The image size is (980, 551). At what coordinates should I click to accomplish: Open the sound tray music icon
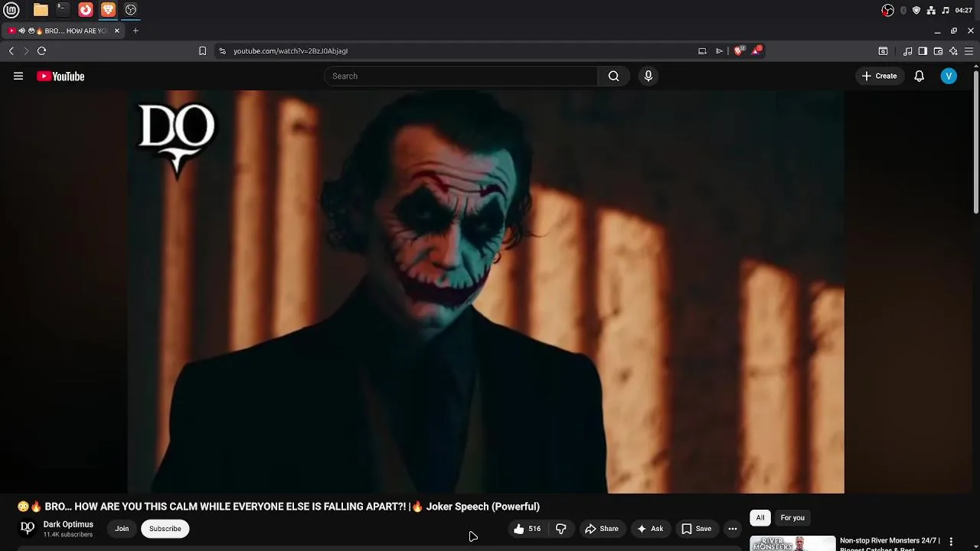point(946,10)
